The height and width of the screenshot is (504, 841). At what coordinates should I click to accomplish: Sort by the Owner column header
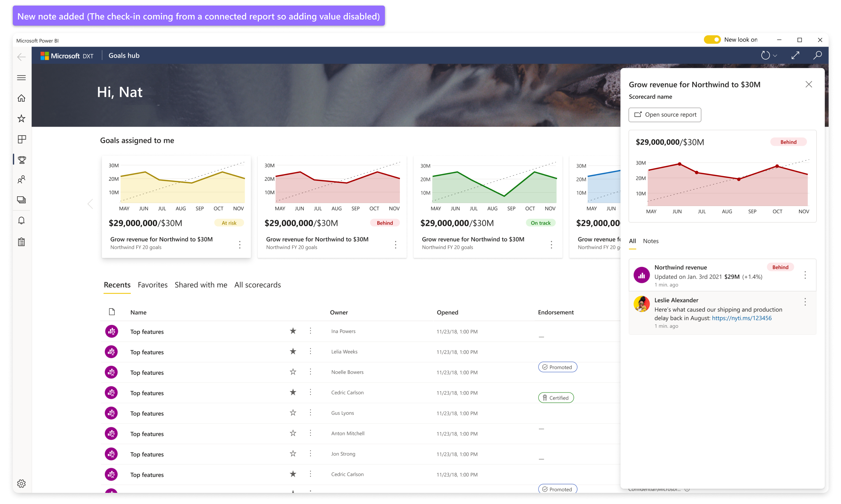coord(339,312)
